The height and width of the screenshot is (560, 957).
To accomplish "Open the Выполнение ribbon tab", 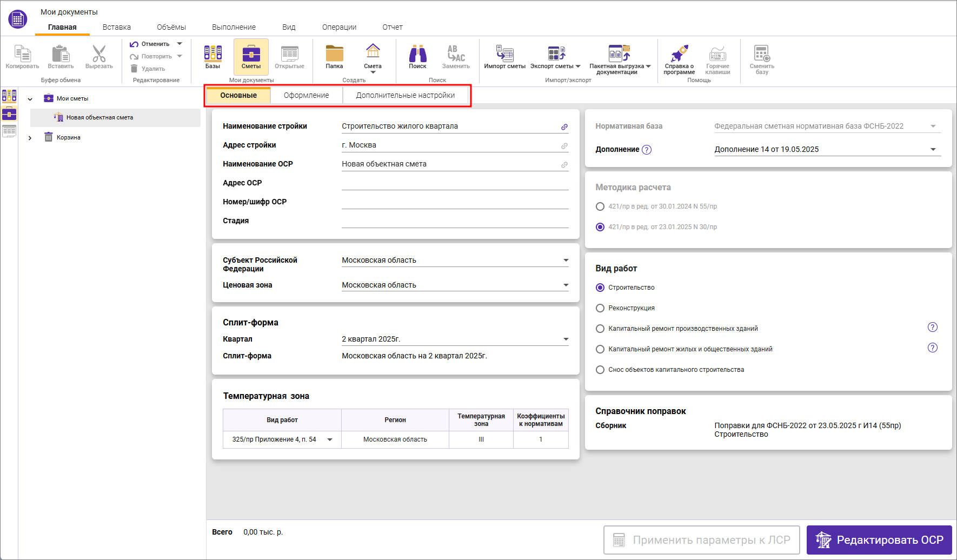I will pyautogui.click(x=234, y=27).
